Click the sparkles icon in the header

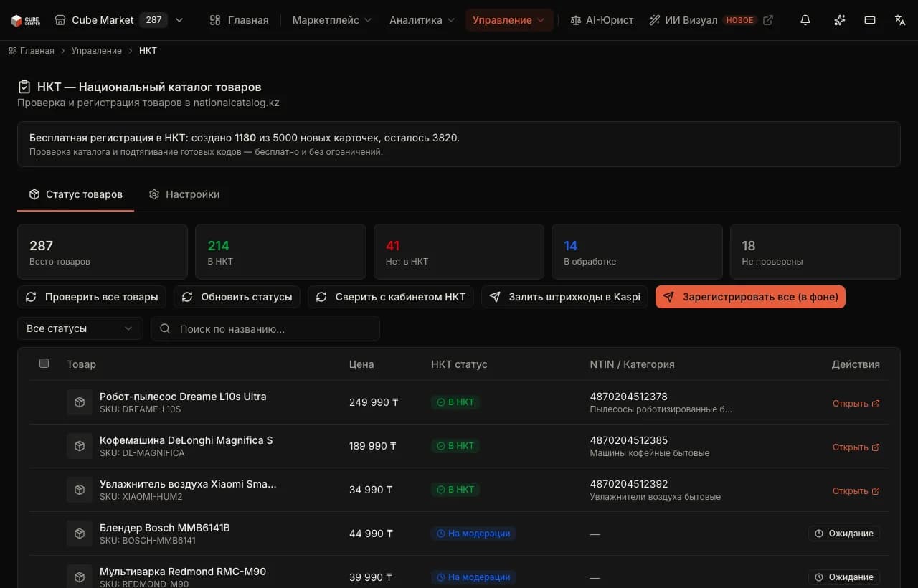pos(839,20)
